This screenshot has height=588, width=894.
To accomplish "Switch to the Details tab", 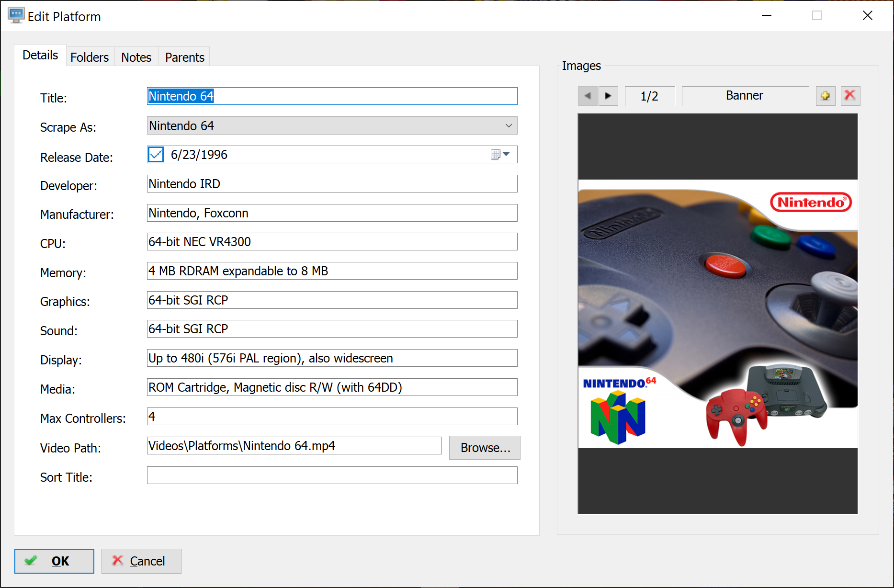I will click(x=40, y=55).
